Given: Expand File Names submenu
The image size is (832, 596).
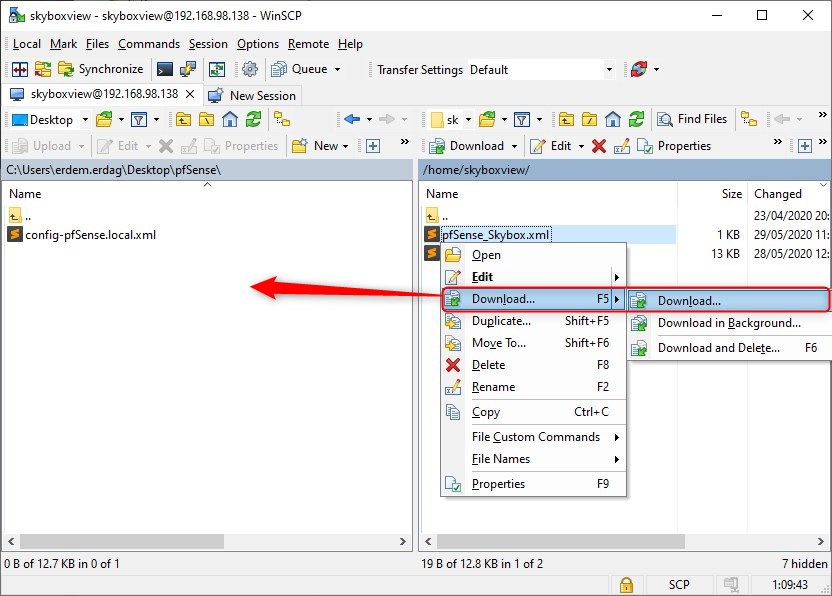Looking at the screenshot, I should (x=534, y=459).
